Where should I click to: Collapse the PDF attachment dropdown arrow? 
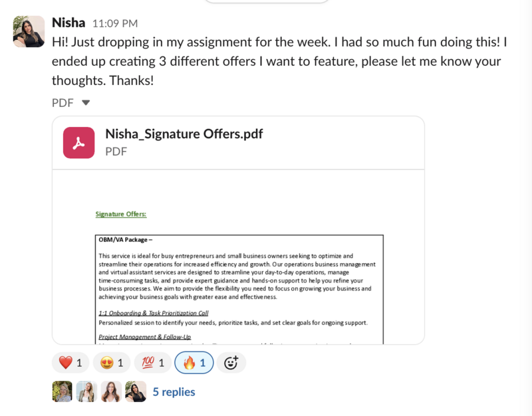[x=86, y=102]
